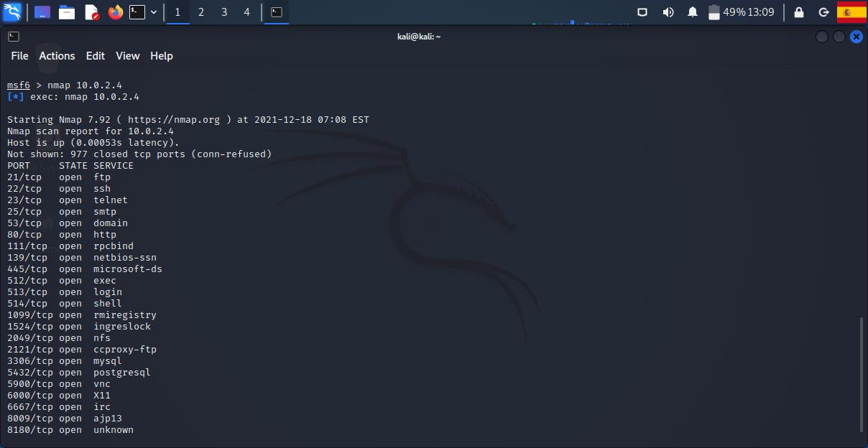Screen dimensions: 868x448
Task: Show desktop using the blue panel icon
Action: tap(42, 12)
